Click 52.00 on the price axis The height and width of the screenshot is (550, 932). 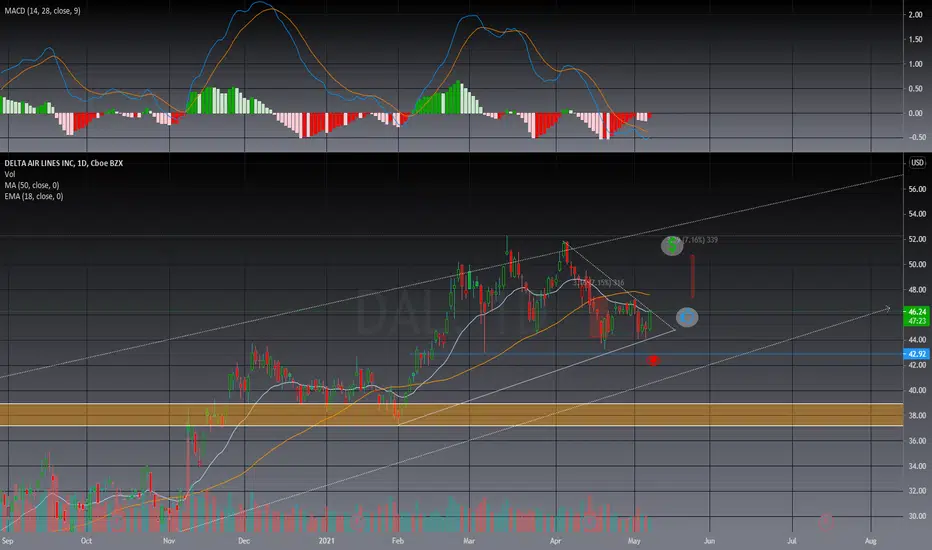pyautogui.click(x=917, y=239)
